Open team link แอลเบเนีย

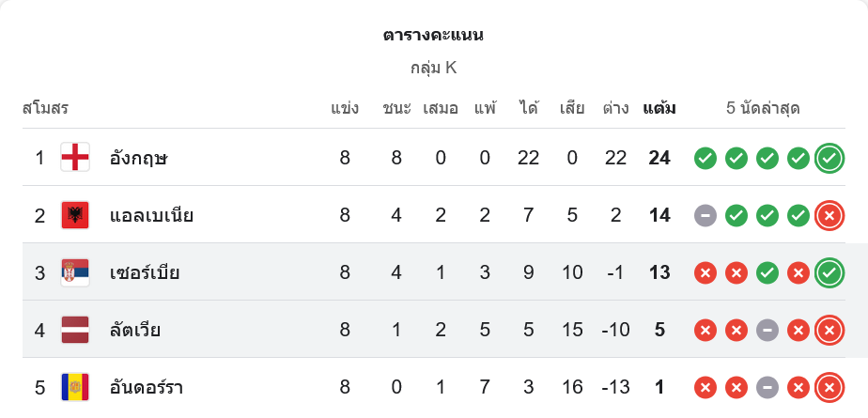[151, 215]
